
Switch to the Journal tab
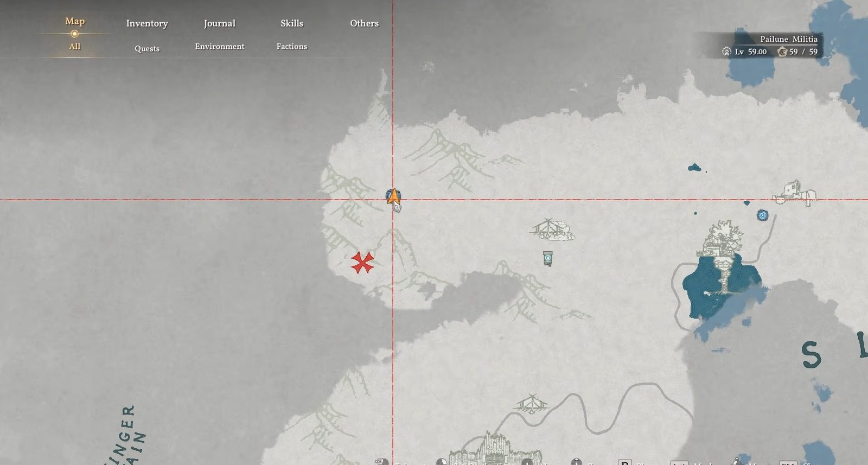click(x=220, y=23)
